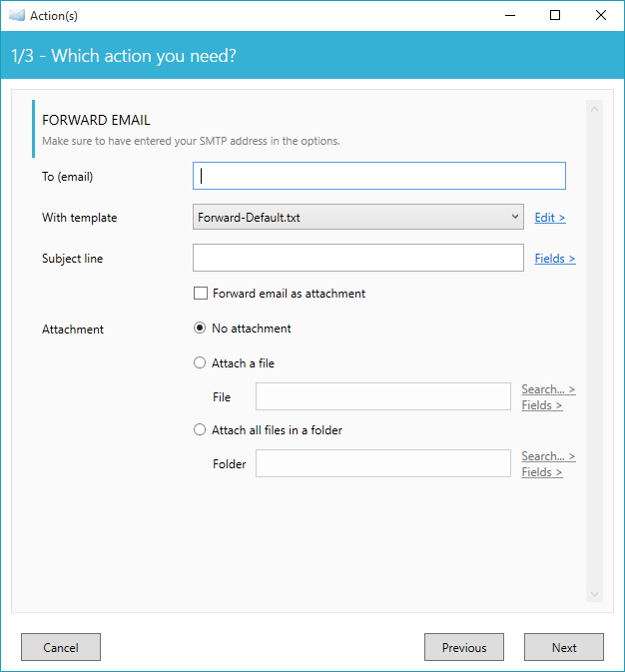Open Fields link for Subject line

click(x=555, y=259)
